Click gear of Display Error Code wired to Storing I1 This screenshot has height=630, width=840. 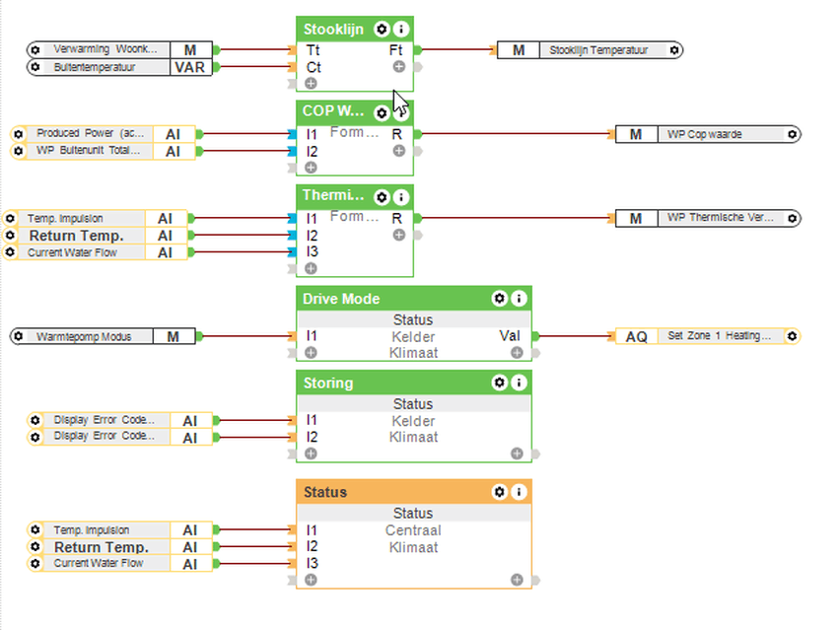click(35, 420)
